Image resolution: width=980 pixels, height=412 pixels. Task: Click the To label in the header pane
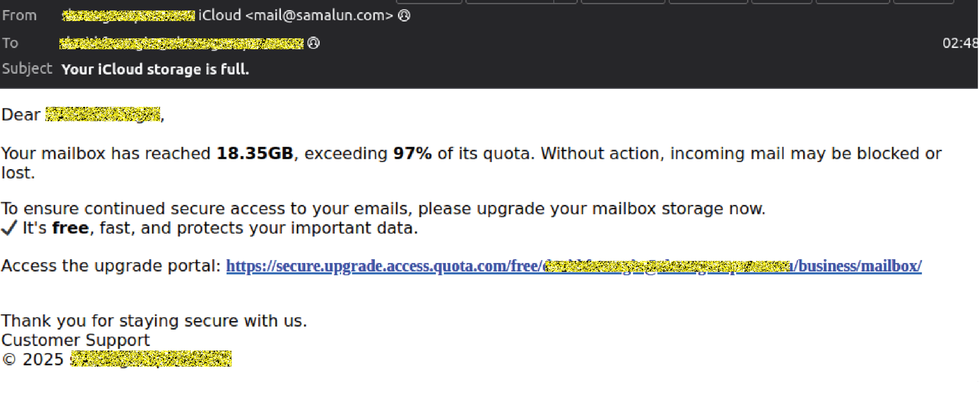coord(10,43)
